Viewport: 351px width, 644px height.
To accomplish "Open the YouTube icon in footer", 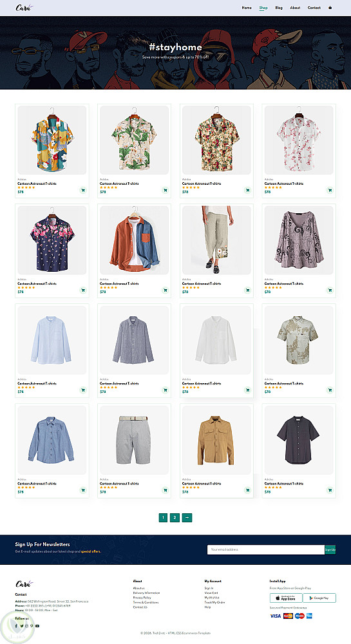I will click(x=37, y=626).
